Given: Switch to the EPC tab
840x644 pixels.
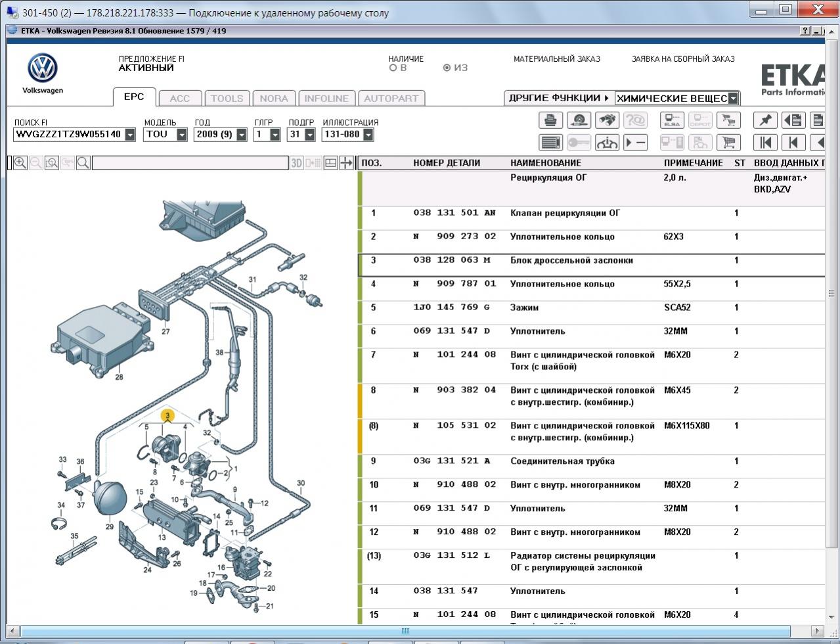Looking at the screenshot, I should coord(134,97).
